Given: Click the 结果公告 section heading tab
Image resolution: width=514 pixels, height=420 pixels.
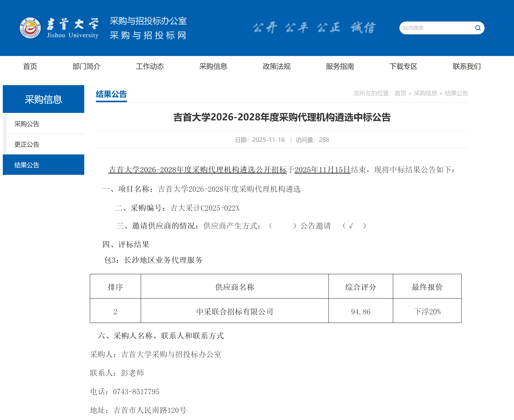Looking at the screenshot, I should click(x=111, y=94).
